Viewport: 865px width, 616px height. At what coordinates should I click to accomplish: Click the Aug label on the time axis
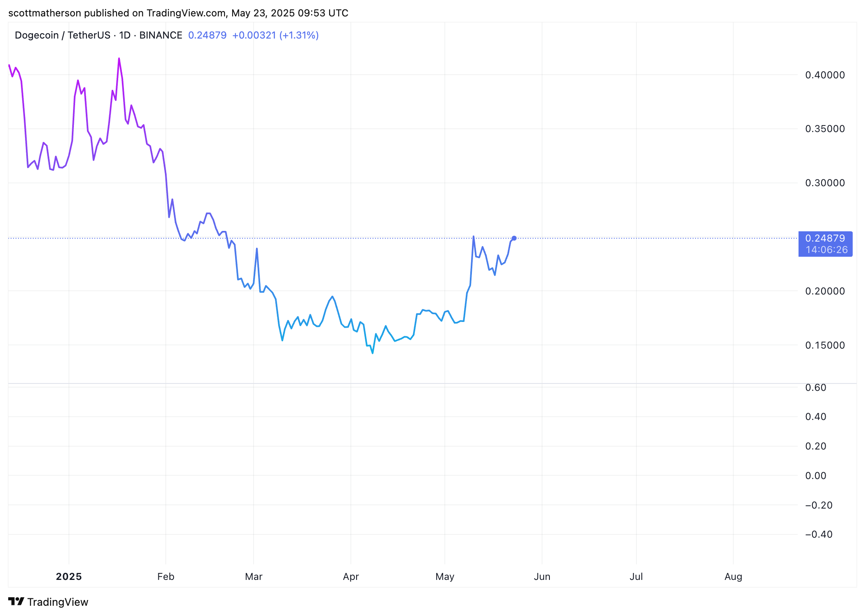[733, 577]
